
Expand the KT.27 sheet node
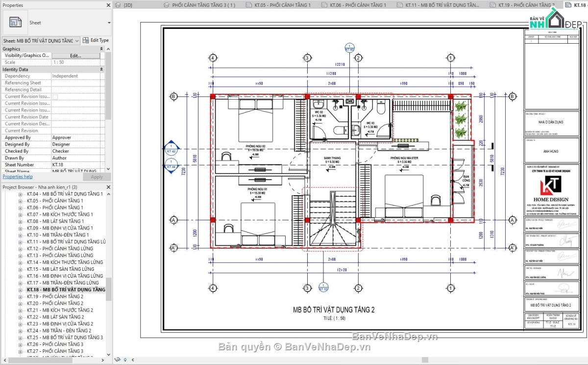(20, 351)
